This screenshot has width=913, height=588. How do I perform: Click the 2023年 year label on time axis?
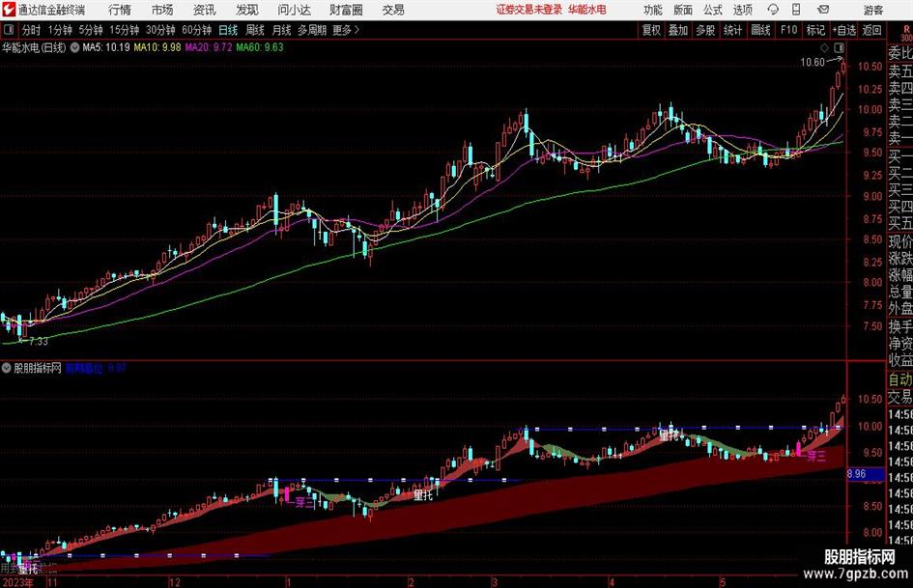coord(18,582)
